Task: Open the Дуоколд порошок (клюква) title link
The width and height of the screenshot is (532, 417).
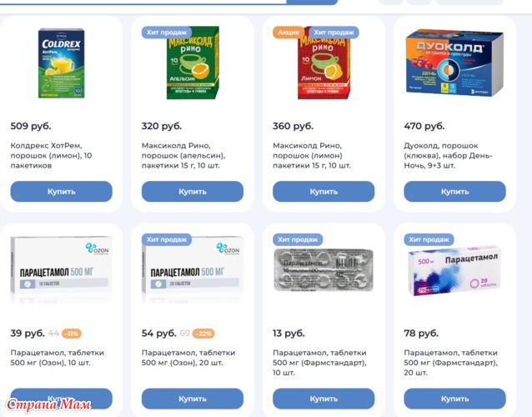Action: click(x=448, y=155)
